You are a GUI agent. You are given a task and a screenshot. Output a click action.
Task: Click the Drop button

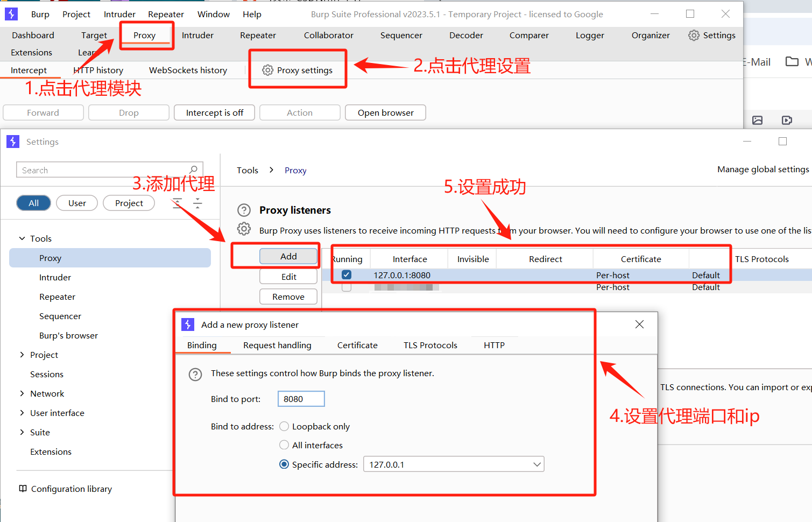[129, 112]
